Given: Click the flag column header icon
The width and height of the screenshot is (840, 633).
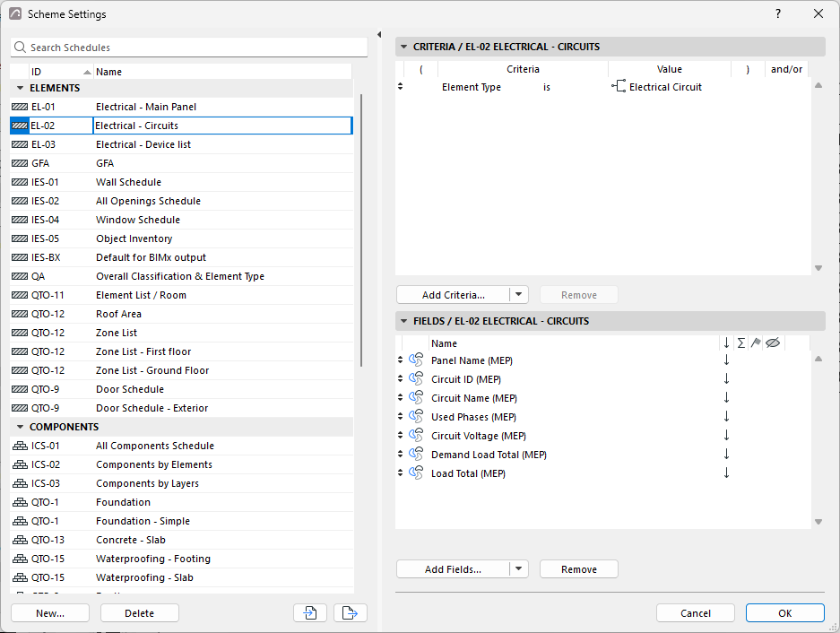Looking at the screenshot, I should tap(756, 343).
